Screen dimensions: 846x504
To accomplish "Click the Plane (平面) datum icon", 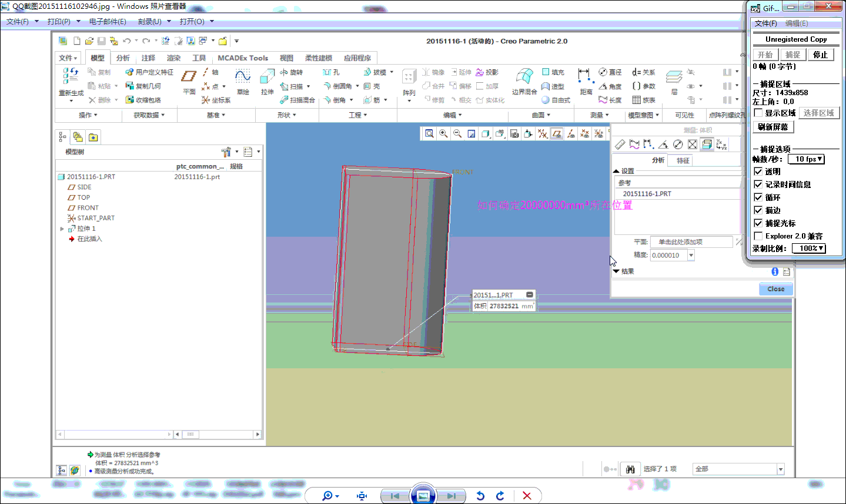I will [189, 78].
